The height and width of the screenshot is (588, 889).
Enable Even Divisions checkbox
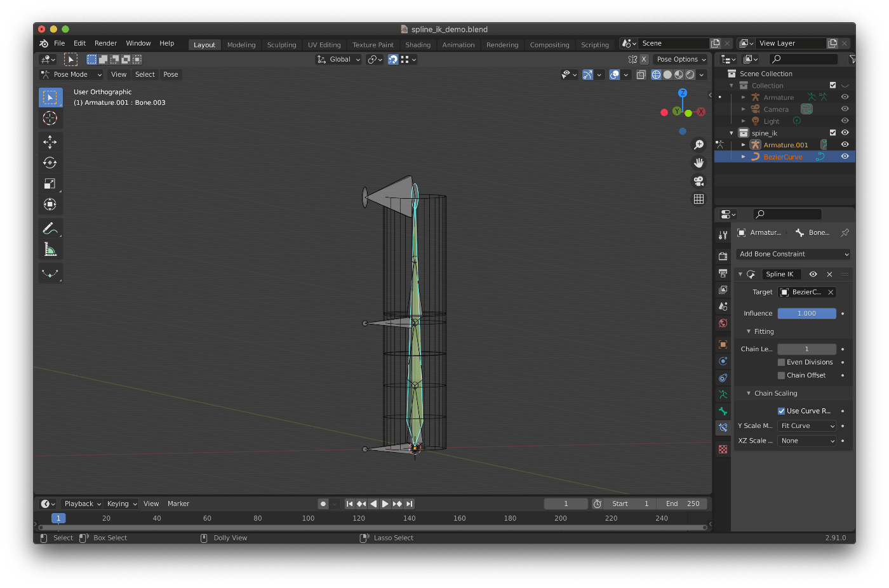click(x=782, y=363)
